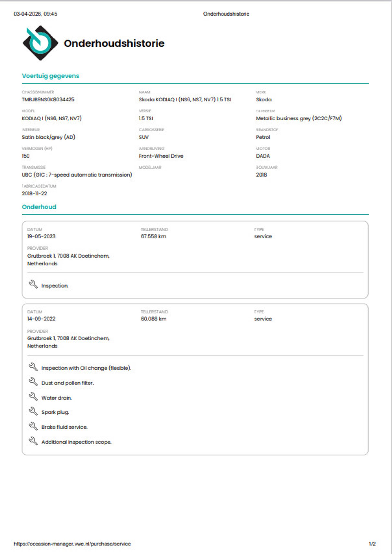Viewport: 392px width, 554px height.
Task: Click the 60.088 km odometer reading
Action: [154, 319]
